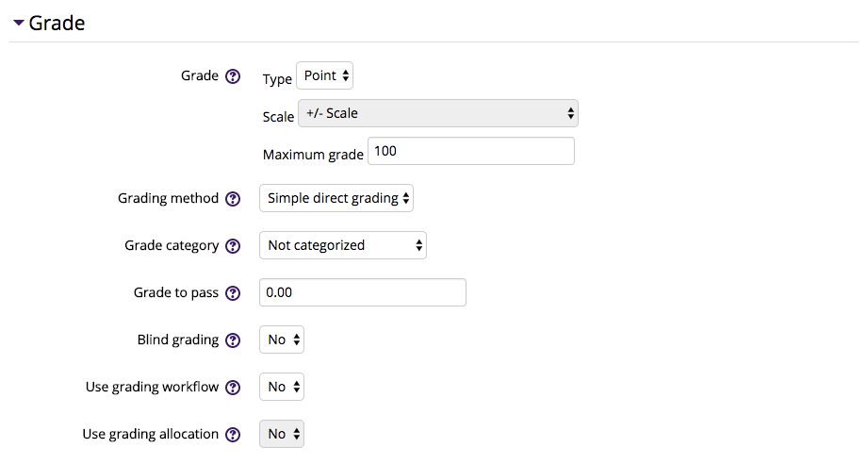Open help for Use grading allocation
The image size is (868, 464).
pos(233,435)
